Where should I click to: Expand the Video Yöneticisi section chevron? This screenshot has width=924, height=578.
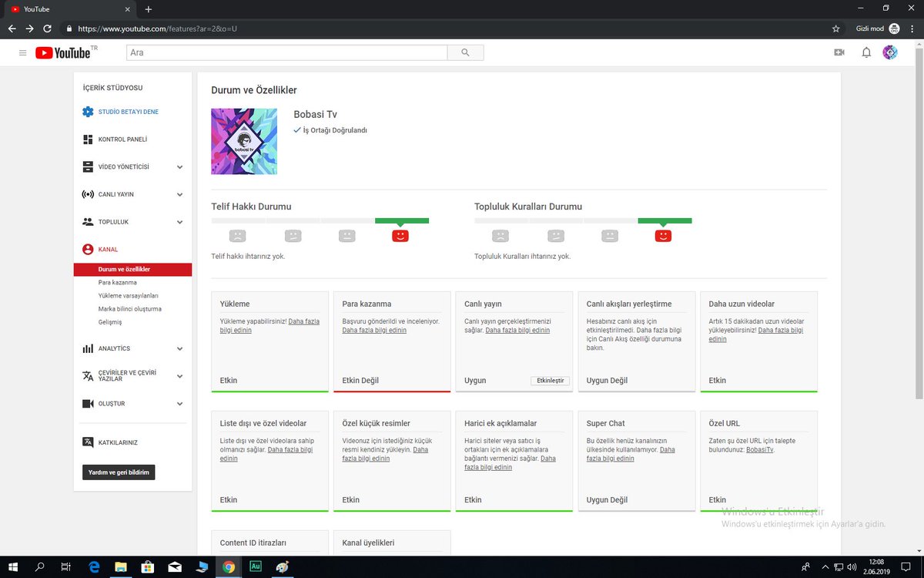coord(179,167)
